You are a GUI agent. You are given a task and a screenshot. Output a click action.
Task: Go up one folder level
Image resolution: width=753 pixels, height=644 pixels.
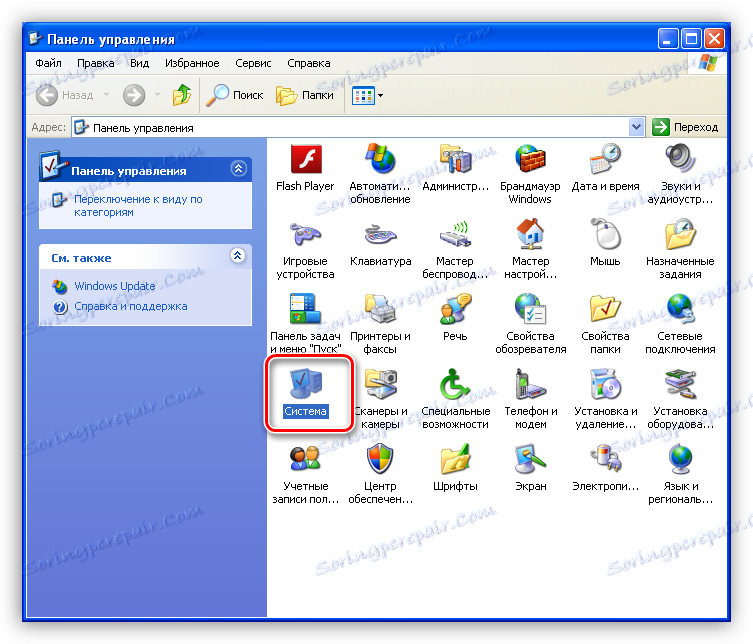(182, 95)
